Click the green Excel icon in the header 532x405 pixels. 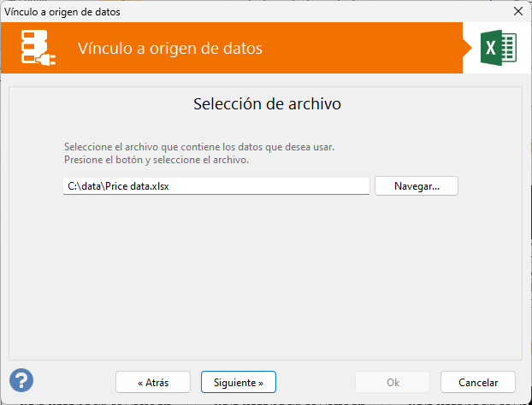click(499, 48)
